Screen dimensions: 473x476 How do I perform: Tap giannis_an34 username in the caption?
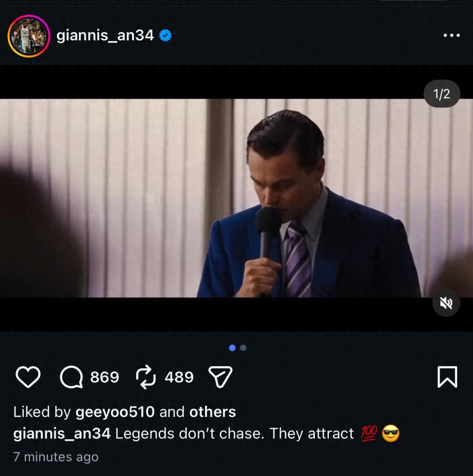tap(62, 434)
